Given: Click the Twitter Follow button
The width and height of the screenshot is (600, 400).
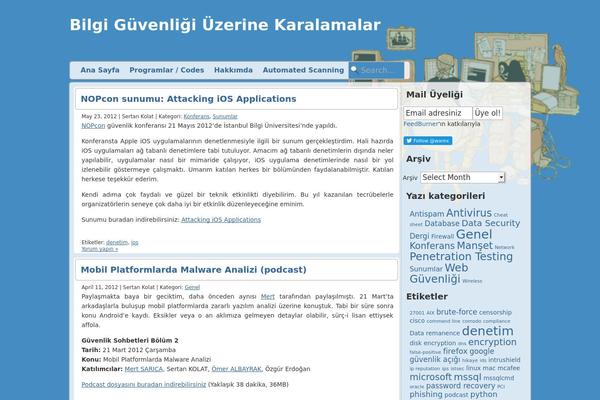Looking at the screenshot, I should 428,140.
